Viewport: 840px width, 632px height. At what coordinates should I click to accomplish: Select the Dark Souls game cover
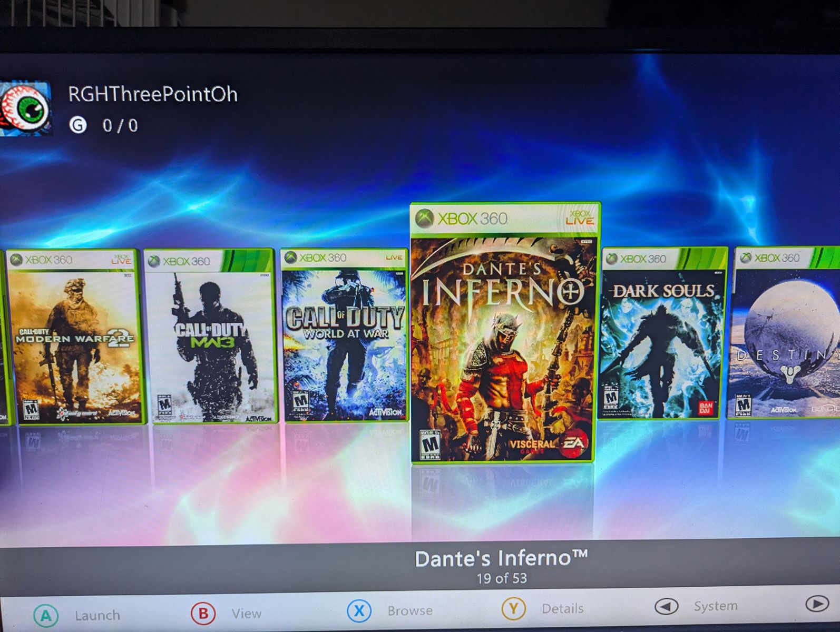[662, 333]
